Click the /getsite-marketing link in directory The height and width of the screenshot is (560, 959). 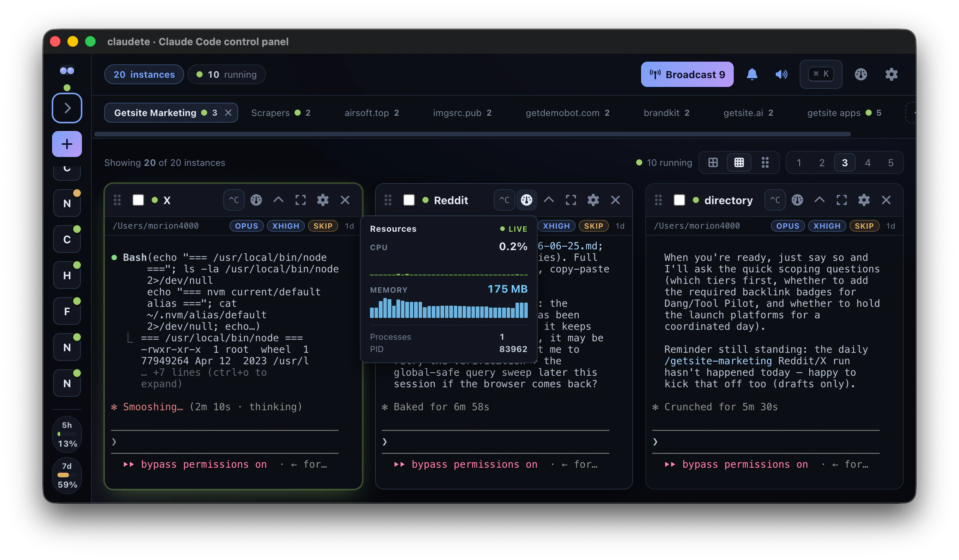click(718, 361)
